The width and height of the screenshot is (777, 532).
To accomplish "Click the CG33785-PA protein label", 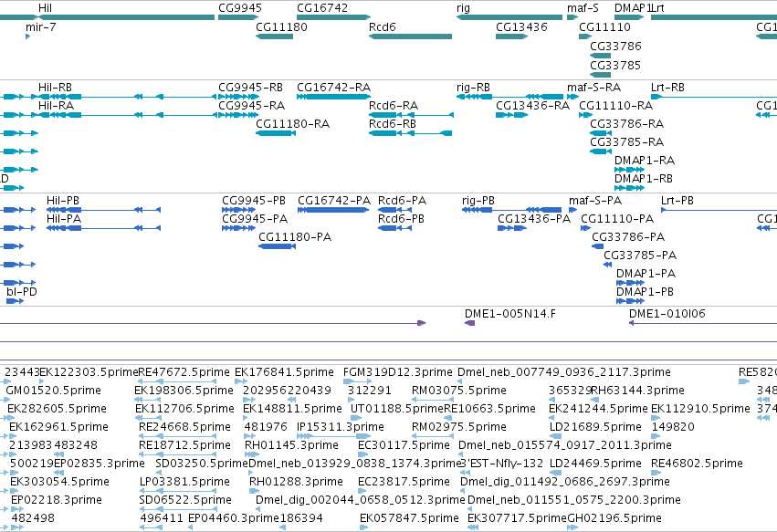I will coord(640,256).
